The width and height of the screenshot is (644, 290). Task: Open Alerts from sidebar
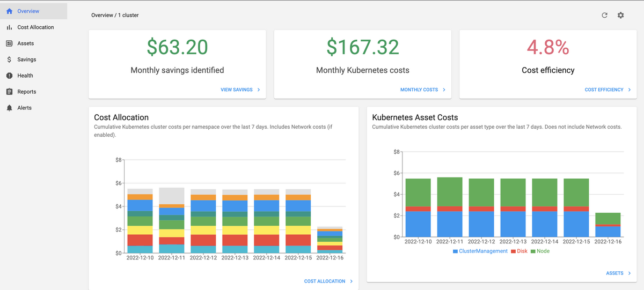(34, 108)
